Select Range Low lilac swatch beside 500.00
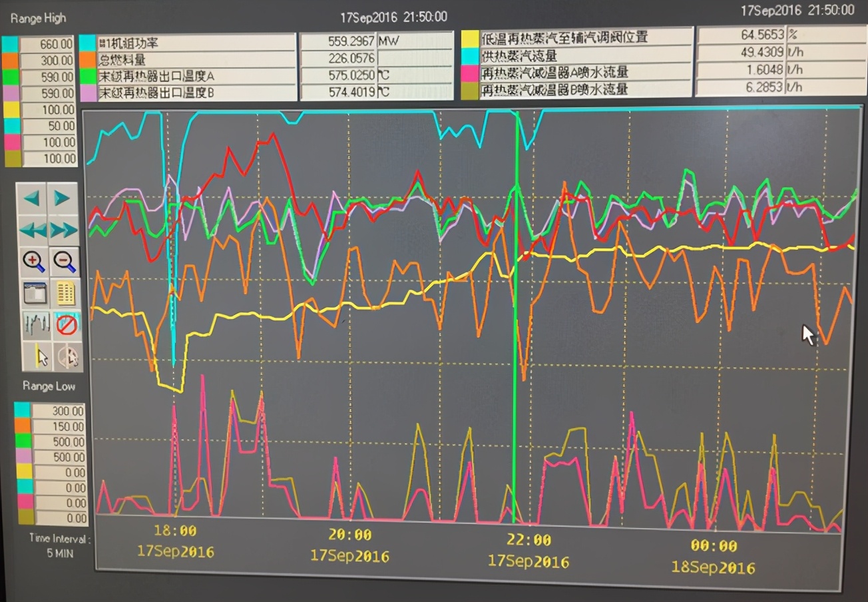Viewport: 868px width, 602px height. [x=24, y=457]
